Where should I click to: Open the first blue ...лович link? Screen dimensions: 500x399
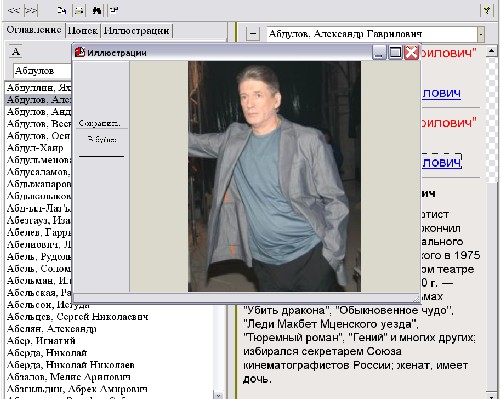[441, 93]
